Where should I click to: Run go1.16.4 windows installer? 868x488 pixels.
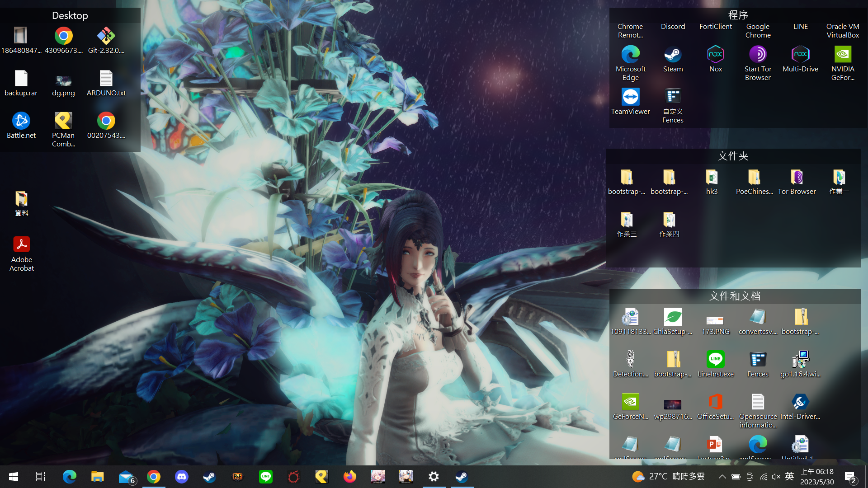click(x=800, y=364)
